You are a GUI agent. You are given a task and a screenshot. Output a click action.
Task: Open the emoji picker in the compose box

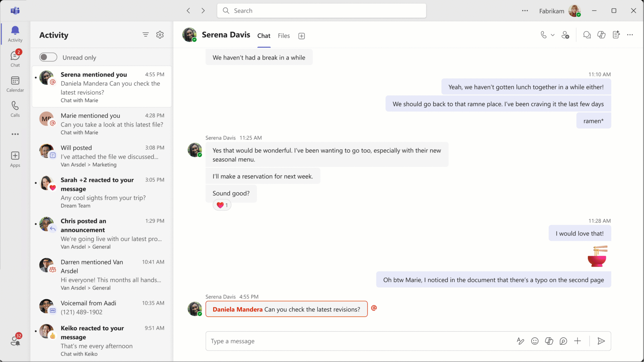535,341
